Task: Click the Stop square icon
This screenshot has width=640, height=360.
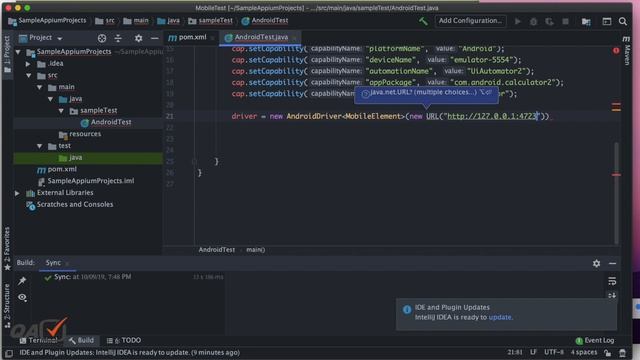Action: click(x=565, y=21)
